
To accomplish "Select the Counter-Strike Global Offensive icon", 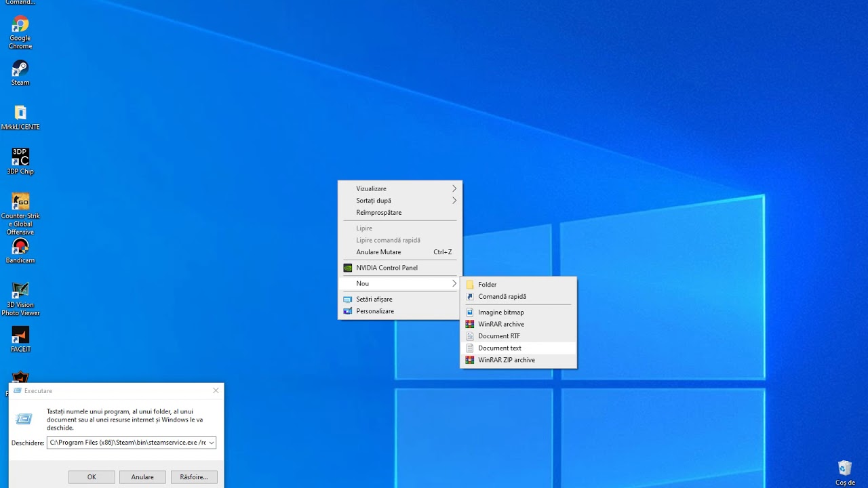I will pyautogui.click(x=20, y=214).
